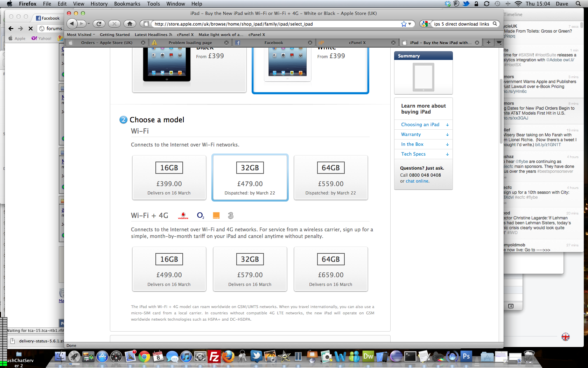This screenshot has height=368, width=588.
Task: Click the Orange carrier logo
Action: click(216, 216)
